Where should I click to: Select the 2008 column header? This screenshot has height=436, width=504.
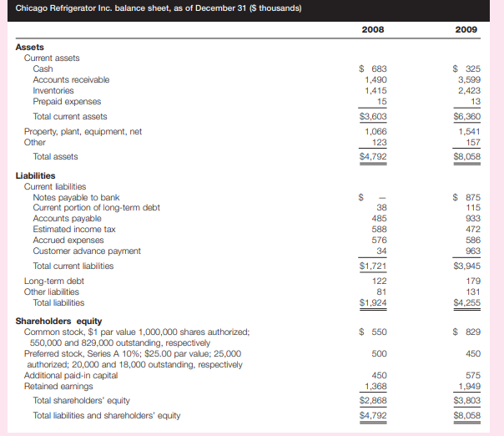point(372,29)
